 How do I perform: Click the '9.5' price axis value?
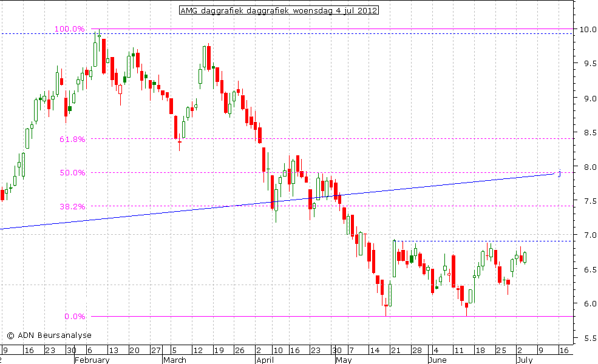(590, 64)
